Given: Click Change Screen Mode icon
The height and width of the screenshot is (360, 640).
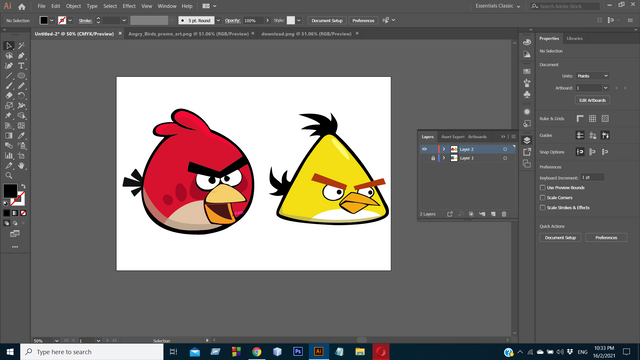Looking at the screenshot, I should click(15, 234).
